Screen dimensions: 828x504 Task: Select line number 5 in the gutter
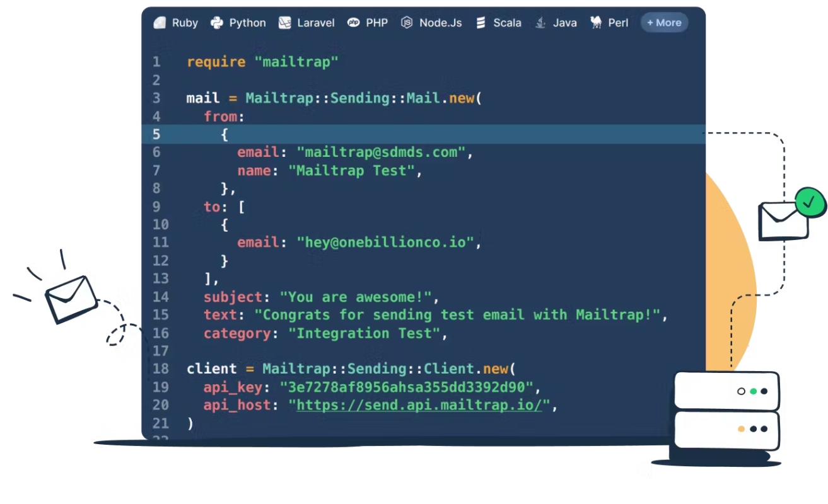pyautogui.click(x=156, y=134)
